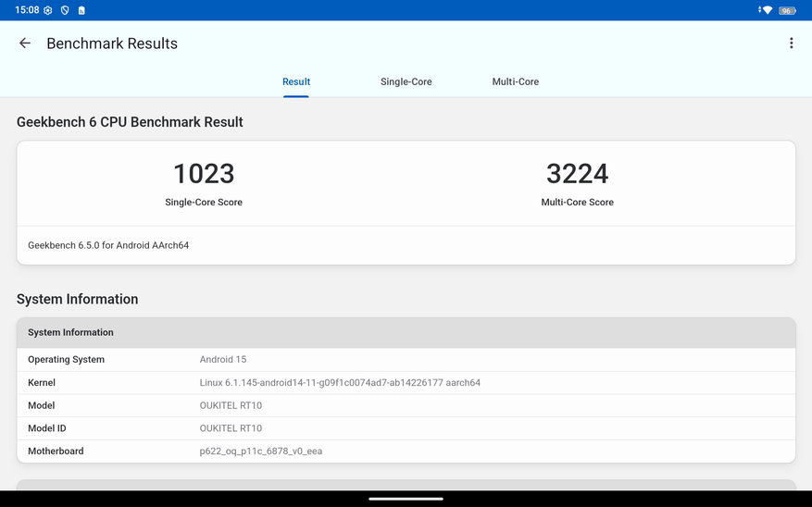The width and height of the screenshot is (812, 507).
Task: Tap the System Information table header
Action: point(406,332)
